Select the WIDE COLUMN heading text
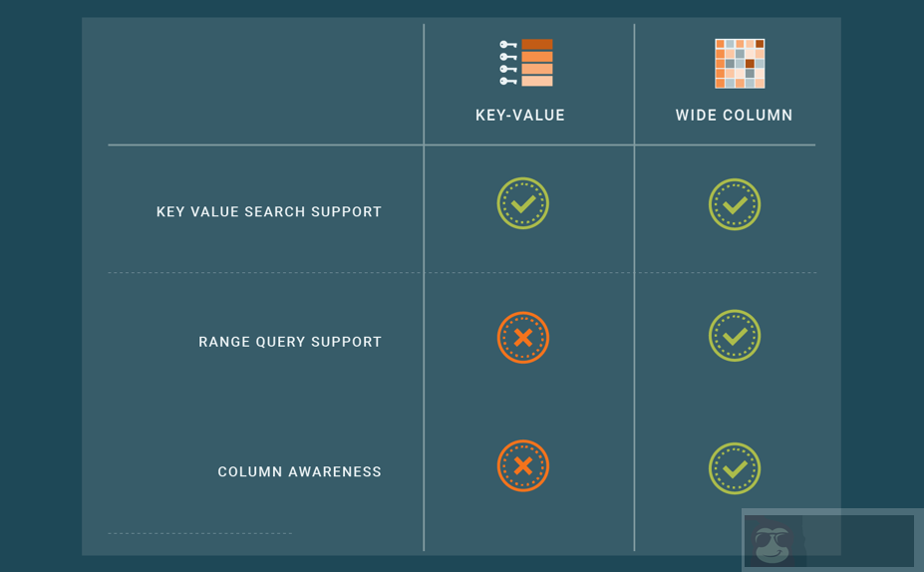Screen dimensions: 924x572 735,116
